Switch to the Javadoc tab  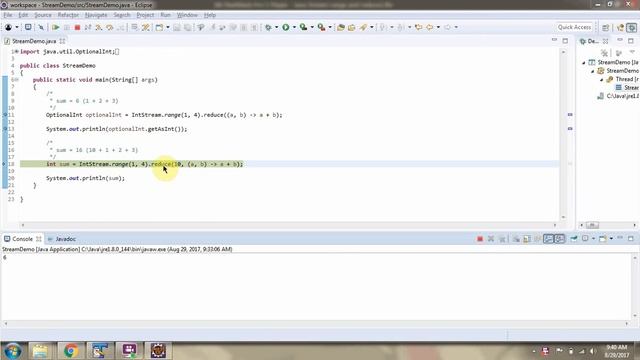click(x=62, y=239)
